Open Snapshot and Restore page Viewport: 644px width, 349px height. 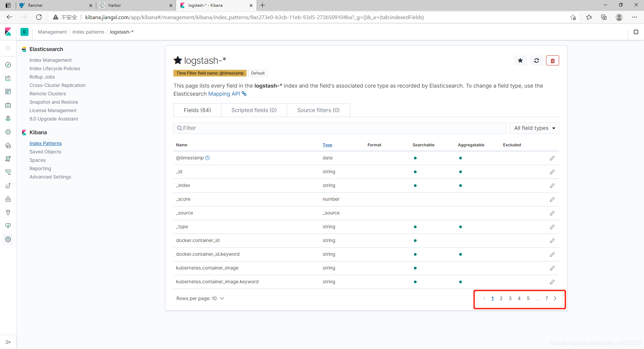point(54,102)
